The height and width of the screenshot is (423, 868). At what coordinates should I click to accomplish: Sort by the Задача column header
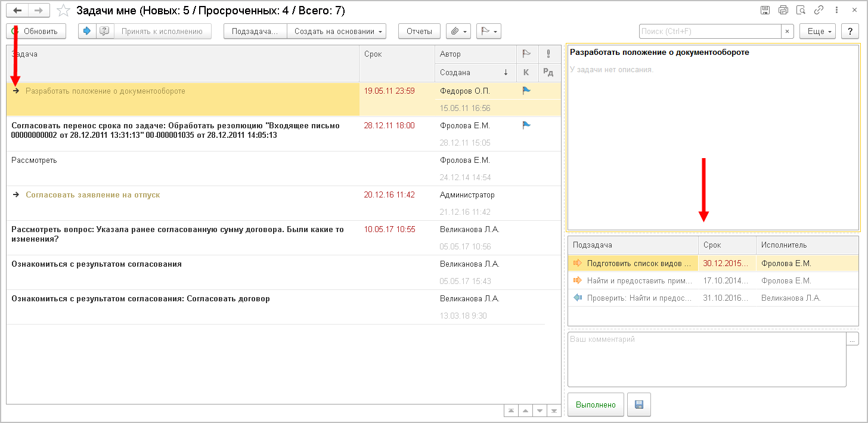182,63
